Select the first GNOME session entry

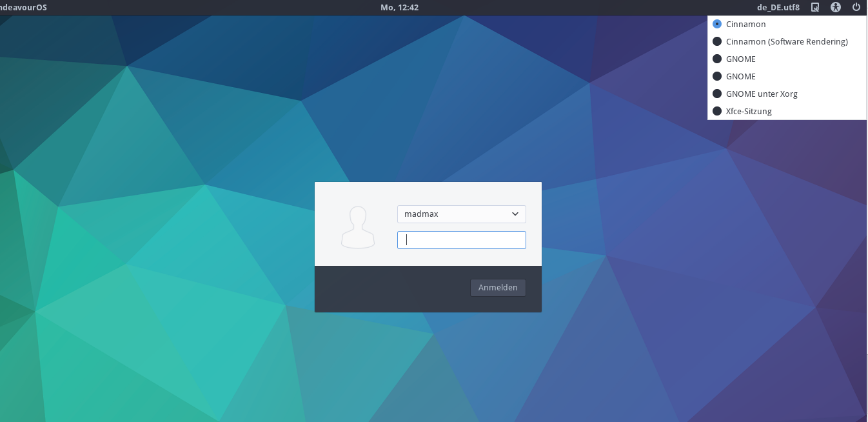tap(740, 59)
